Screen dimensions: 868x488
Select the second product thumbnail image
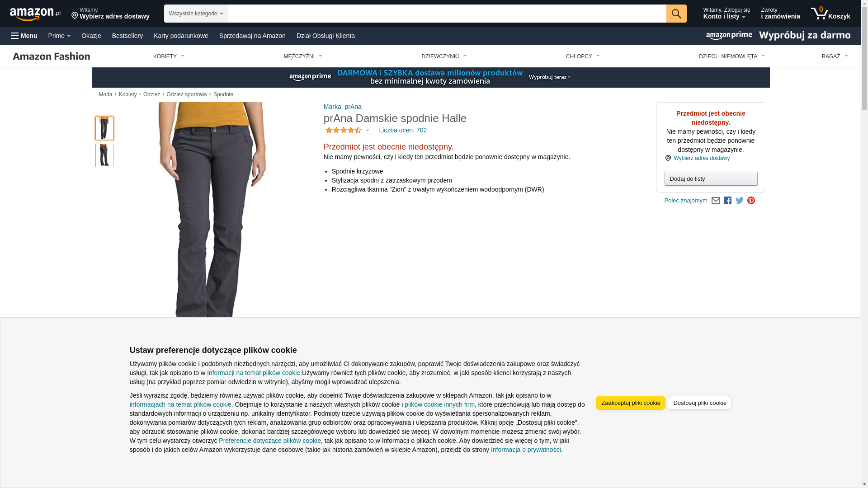pyautogui.click(x=104, y=155)
